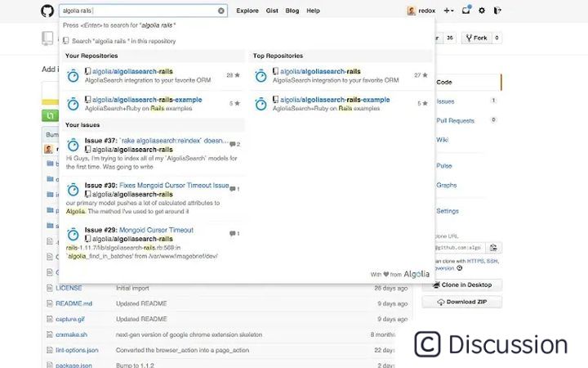Open the account settings gear icon
Screen dimensions: 588x368
pos(482,11)
